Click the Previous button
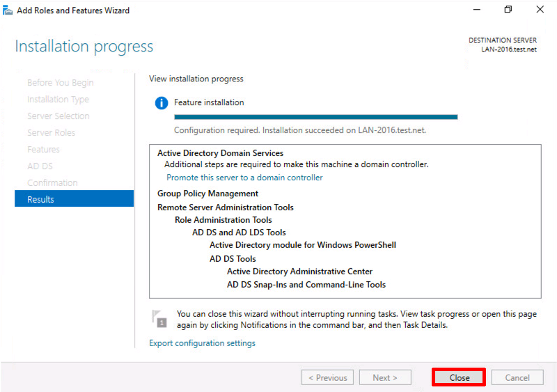The height and width of the screenshot is (392, 557). [327, 377]
